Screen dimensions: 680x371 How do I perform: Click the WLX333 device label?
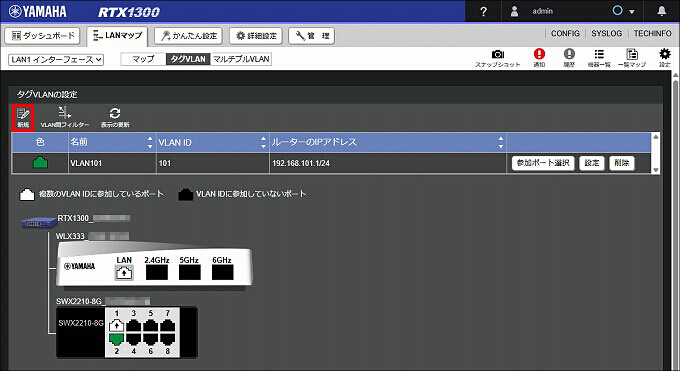92,236
